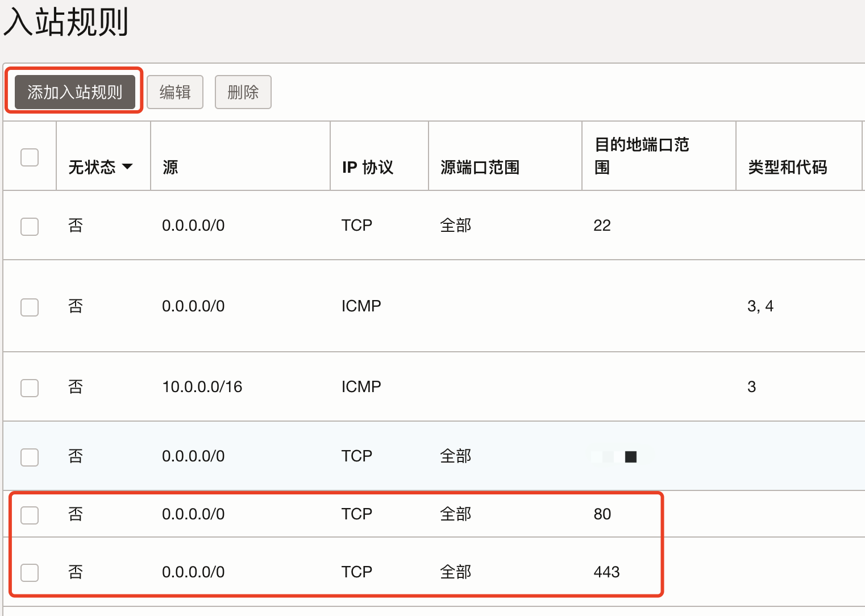865x616 pixels.
Task: Tick the select-all checkbox in table header
Action: pyautogui.click(x=30, y=157)
